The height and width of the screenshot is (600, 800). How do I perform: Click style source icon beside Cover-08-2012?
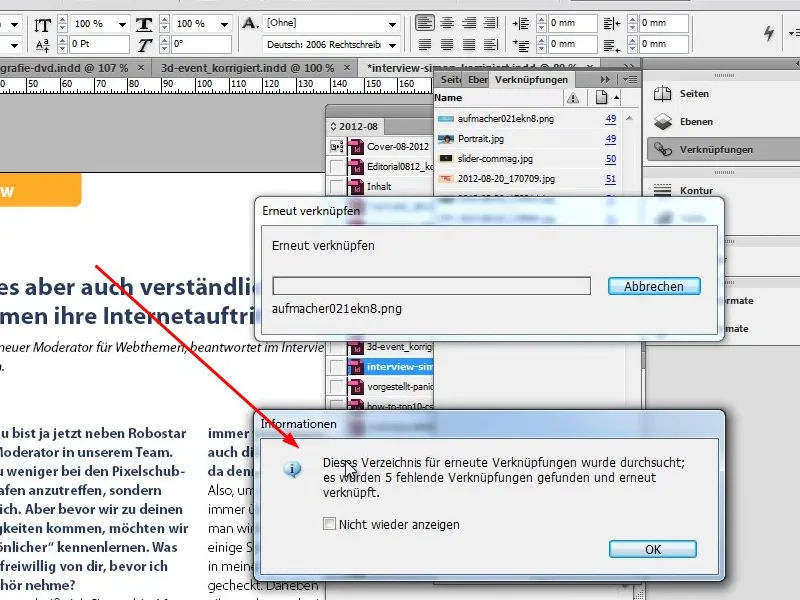click(337, 147)
